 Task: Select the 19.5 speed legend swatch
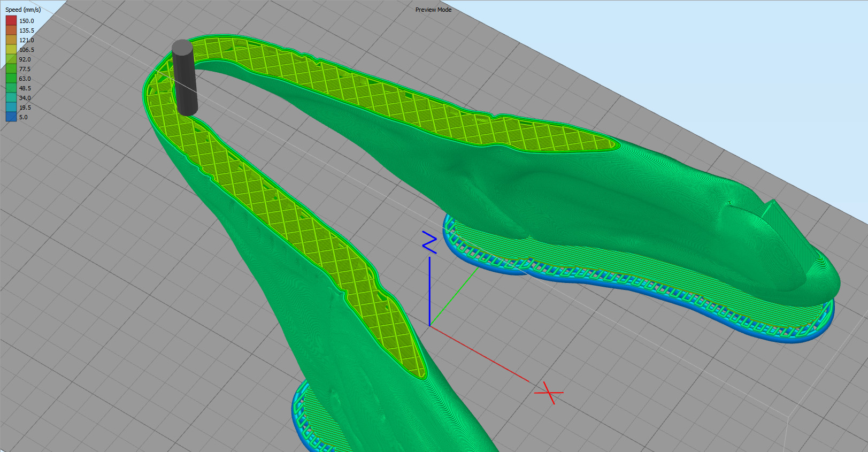pyautogui.click(x=11, y=108)
